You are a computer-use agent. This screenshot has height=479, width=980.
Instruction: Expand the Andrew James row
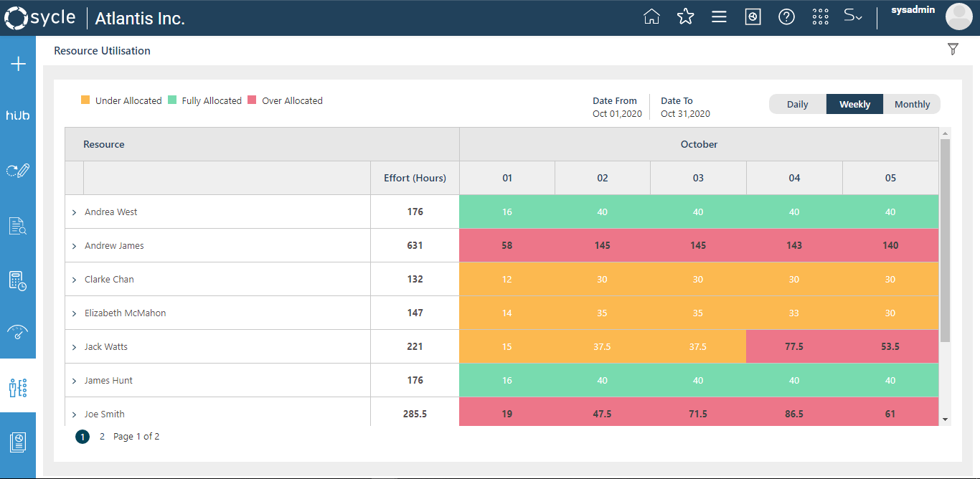74,246
